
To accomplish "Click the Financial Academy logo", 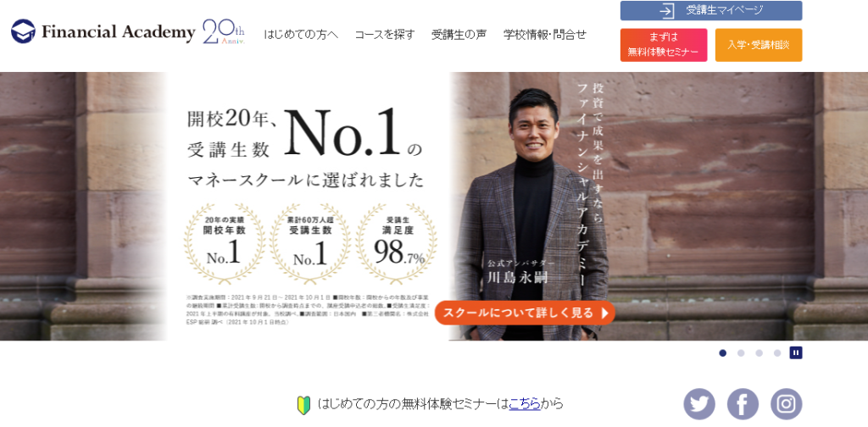I will tap(103, 32).
